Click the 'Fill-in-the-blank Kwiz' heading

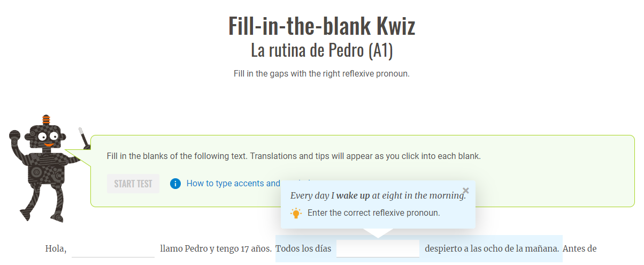(x=321, y=26)
